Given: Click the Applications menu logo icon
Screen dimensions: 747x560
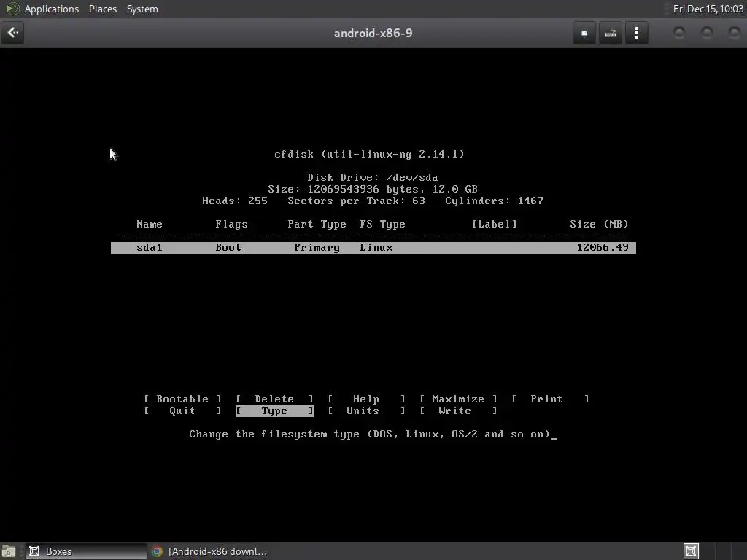Looking at the screenshot, I should coord(12,9).
